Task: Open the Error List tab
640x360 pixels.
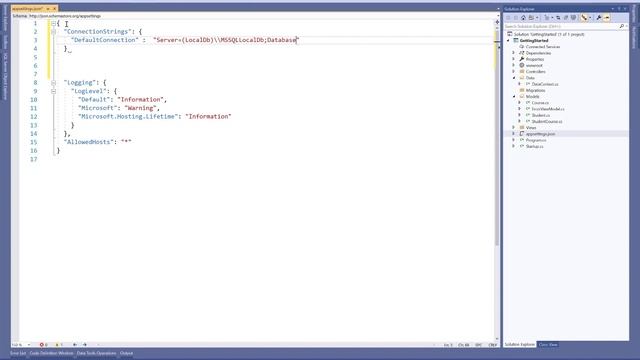Action: (18, 353)
